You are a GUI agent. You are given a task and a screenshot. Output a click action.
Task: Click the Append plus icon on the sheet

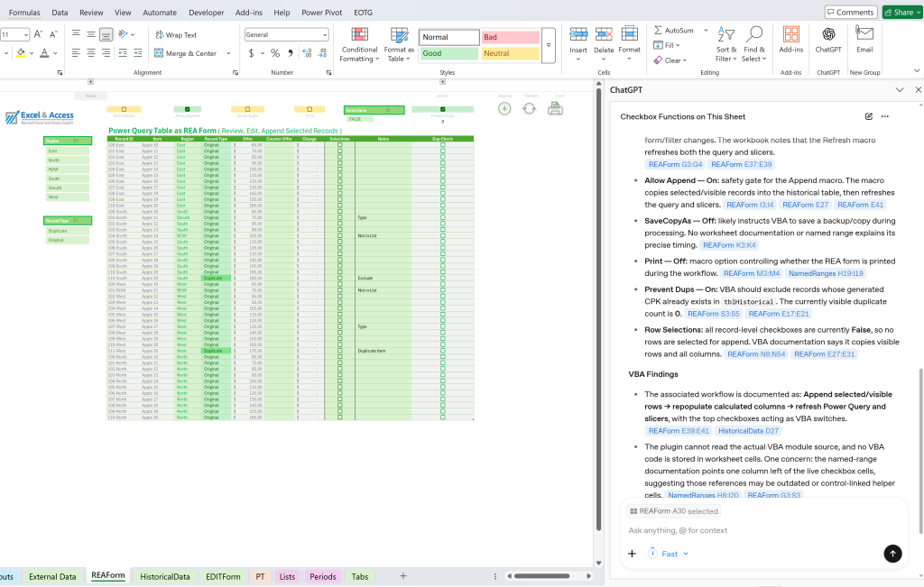(x=504, y=108)
